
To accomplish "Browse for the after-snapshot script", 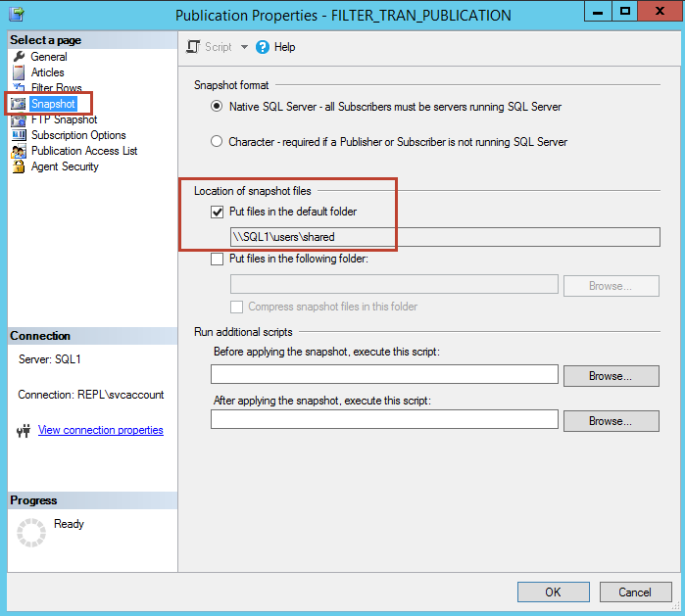I will point(611,421).
